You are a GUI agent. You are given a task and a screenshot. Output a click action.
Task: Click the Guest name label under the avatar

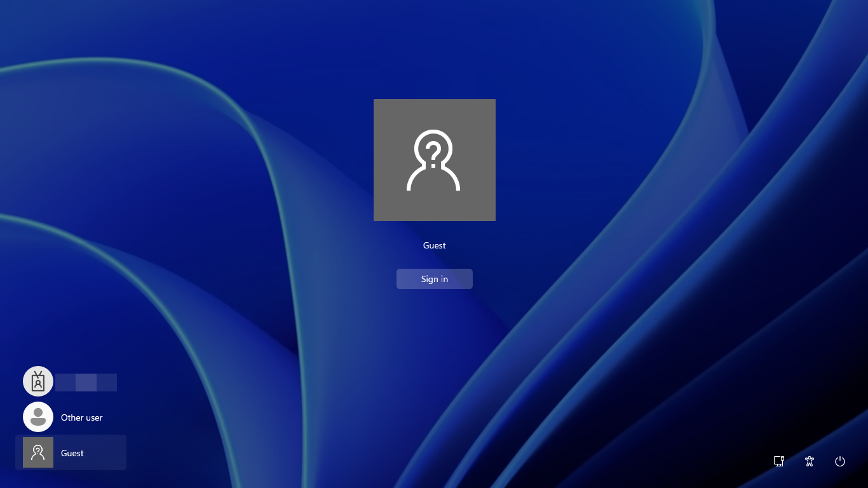click(x=435, y=245)
